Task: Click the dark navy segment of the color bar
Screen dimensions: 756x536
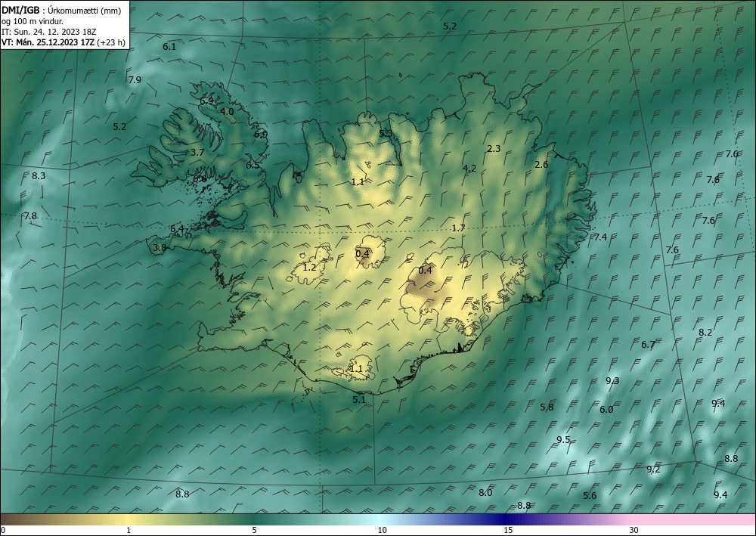Action: click(x=507, y=519)
